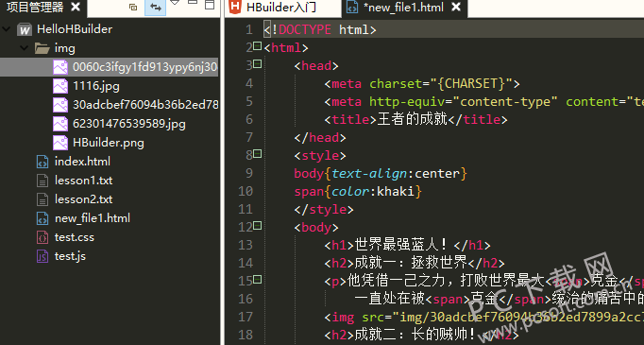Viewport: 644px width, 345px height.
Task: Click the image icon beside HBuilder.png
Action: click(60, 143)
